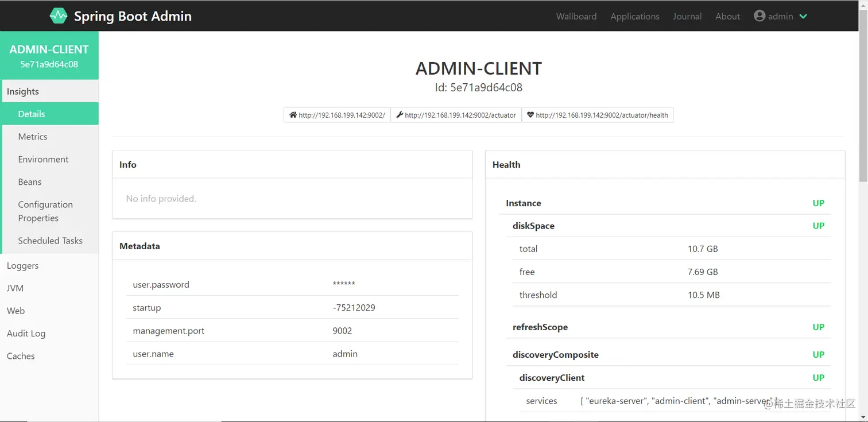Open the http://192.168.199.142:9002/ link

tap(337, 115)
